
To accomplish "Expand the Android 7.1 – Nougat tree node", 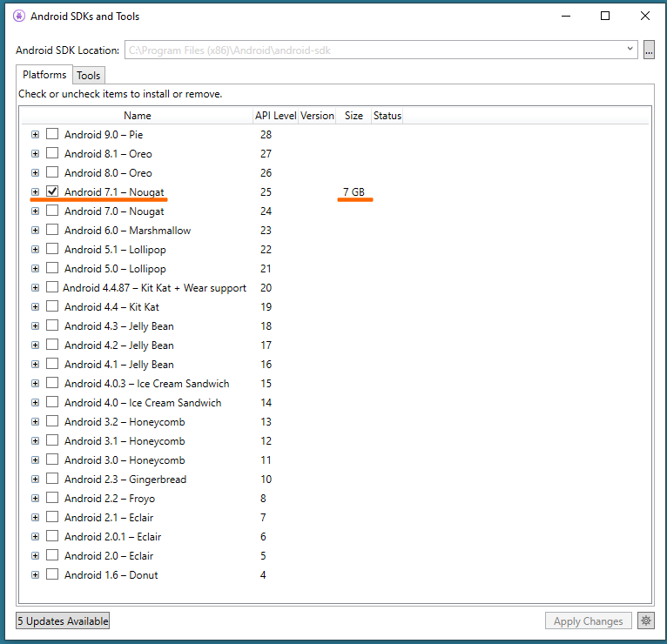I will click(x=35, y=192).
